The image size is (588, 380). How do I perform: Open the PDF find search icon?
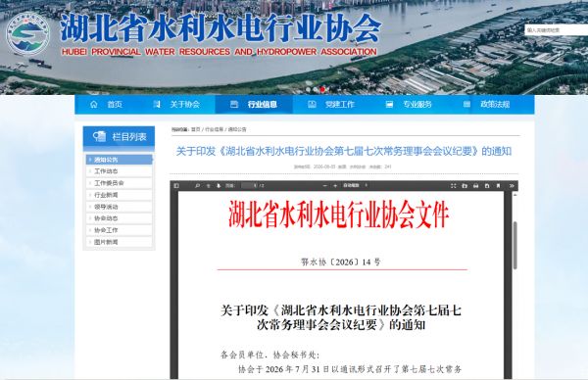pyautogui.click(x=197, y=186)
